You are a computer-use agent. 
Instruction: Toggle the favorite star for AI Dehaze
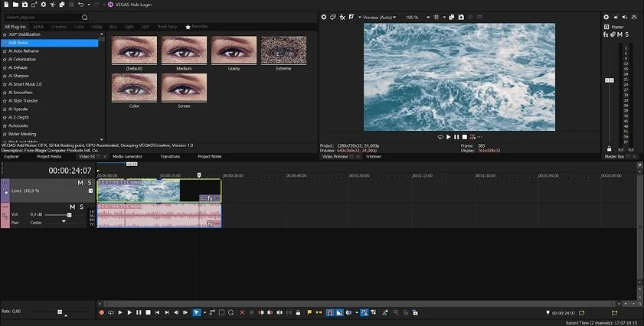[x=5, y=67]
